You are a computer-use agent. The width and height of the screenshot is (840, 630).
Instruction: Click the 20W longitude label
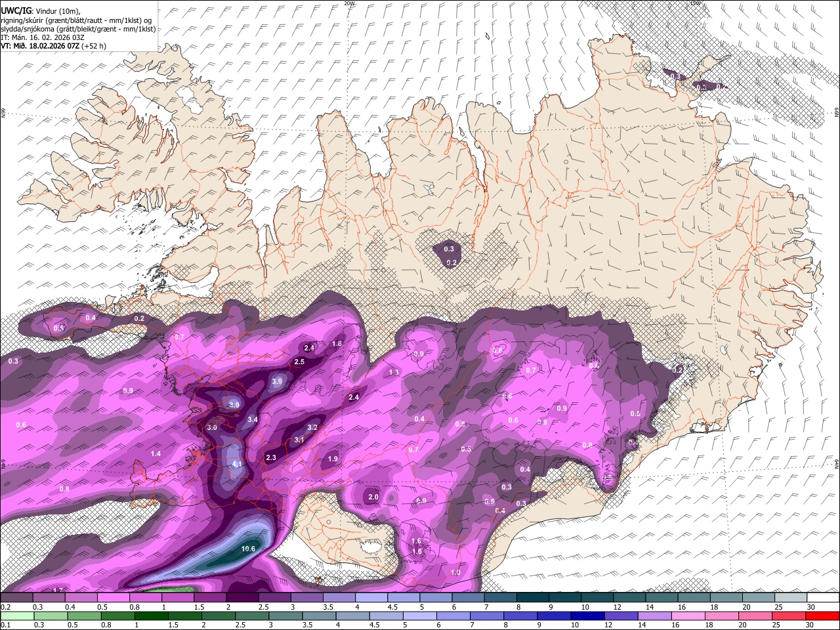tap(349, 3)
